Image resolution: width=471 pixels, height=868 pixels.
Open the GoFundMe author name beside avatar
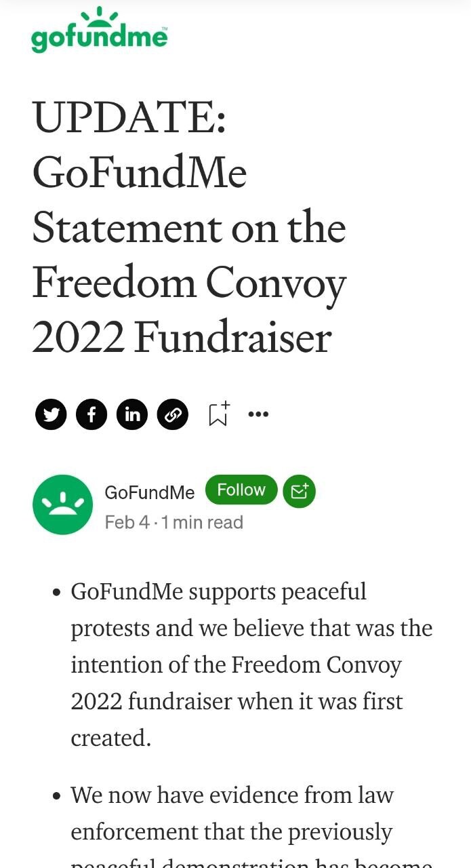(x=150, y=492)
